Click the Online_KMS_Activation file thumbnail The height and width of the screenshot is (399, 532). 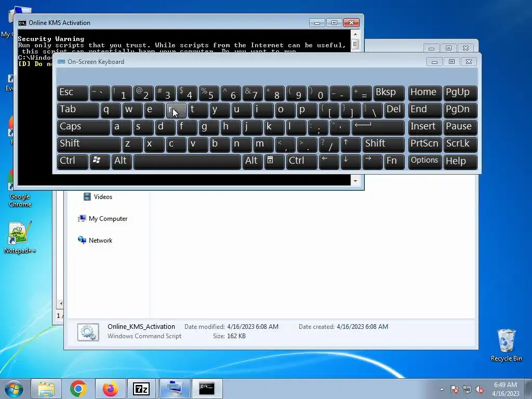[88, 331]
